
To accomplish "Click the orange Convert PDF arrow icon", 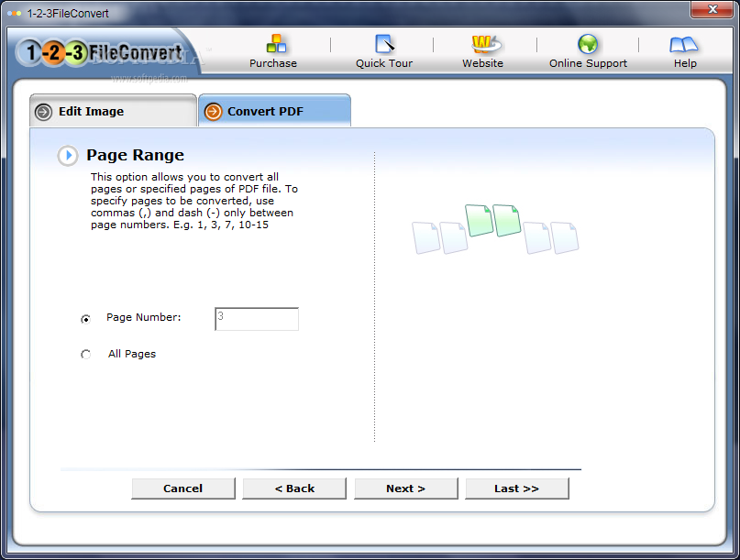I will tap(213, 112).
